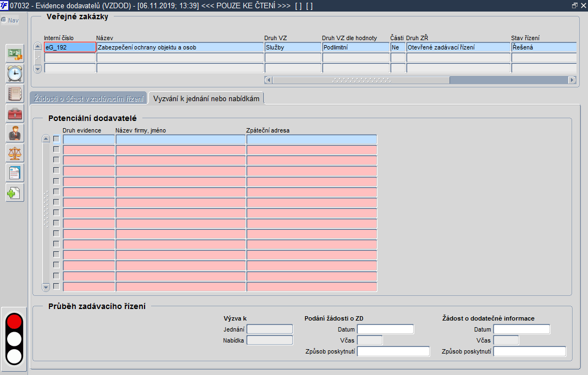The width and height of the screenshot is (588, 375).
Task: Switch to Žádosti o účast v zadávacím řízení tab
Action: [x=88, y=98]
